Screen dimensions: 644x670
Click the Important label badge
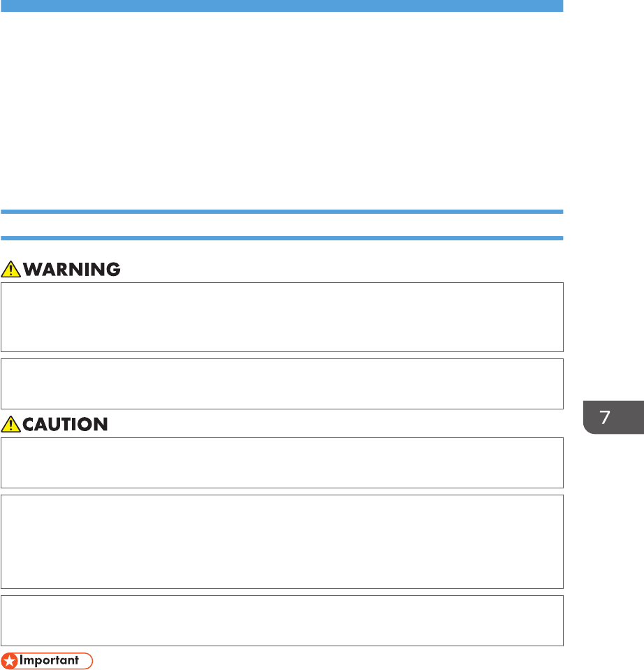point(47,661)
